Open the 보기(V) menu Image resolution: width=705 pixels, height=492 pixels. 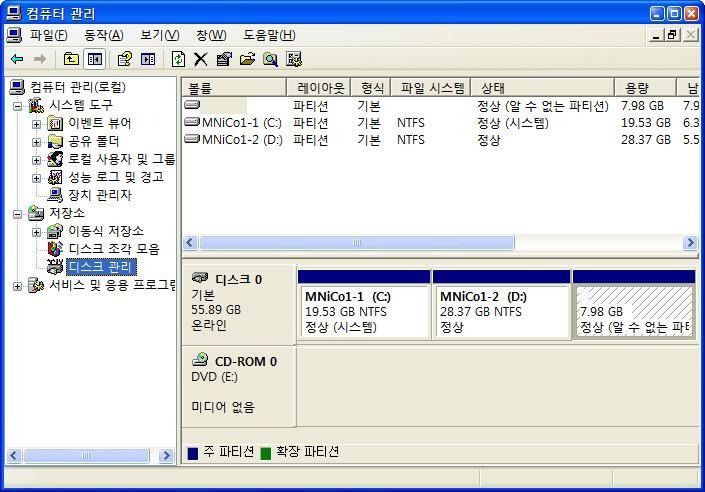pos(160,35)
